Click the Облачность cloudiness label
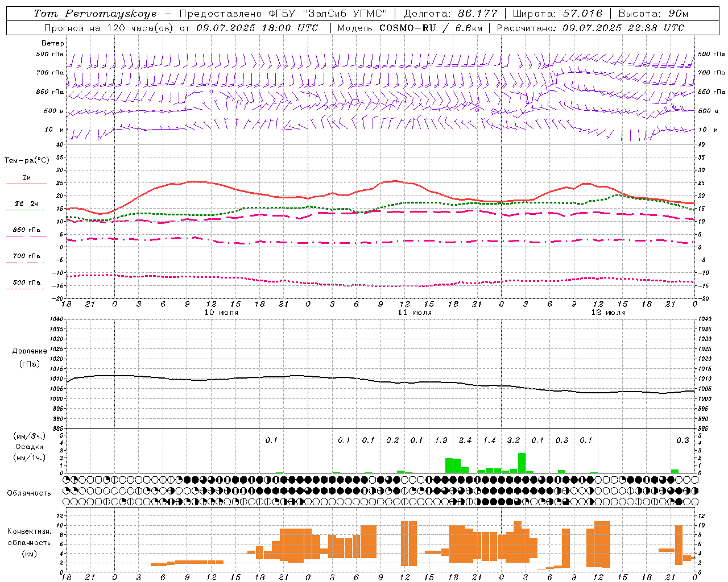The image size is (728, 582). (29, 493)
